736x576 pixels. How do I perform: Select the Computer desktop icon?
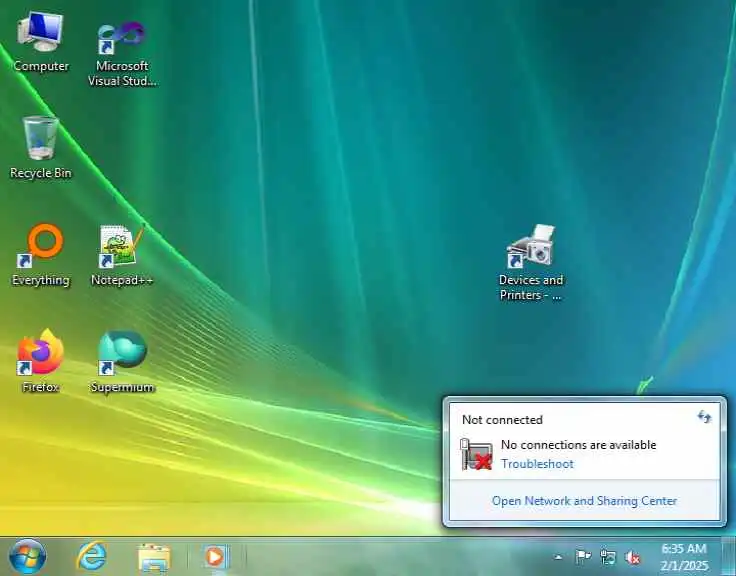coord(40,42)
